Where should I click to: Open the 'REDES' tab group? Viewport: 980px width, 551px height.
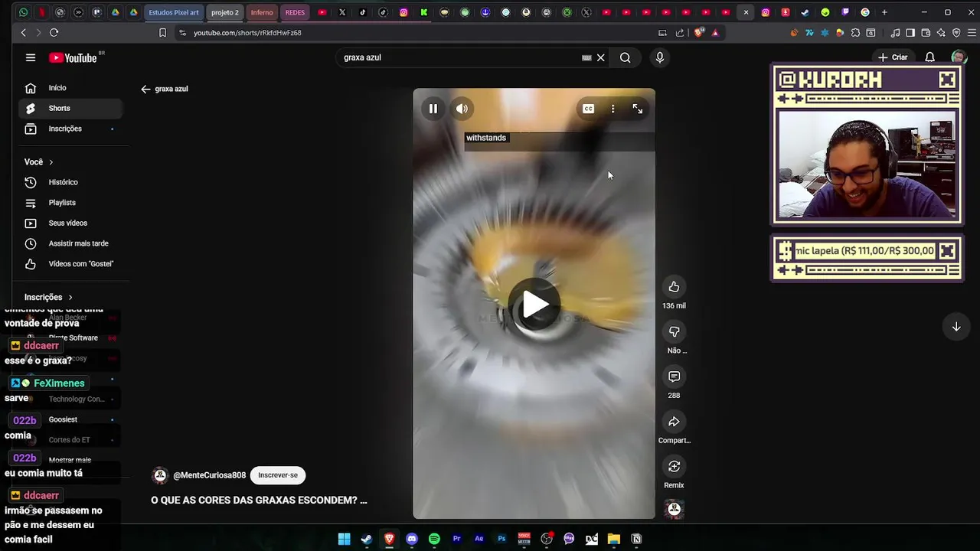click(x=295, y=12)
